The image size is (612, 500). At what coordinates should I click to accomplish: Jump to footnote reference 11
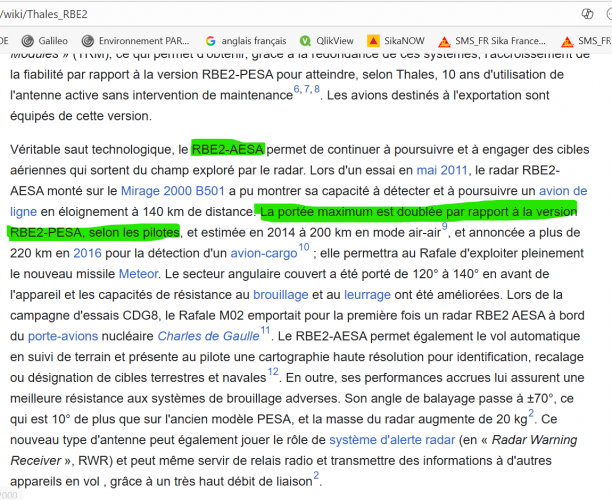265,331
